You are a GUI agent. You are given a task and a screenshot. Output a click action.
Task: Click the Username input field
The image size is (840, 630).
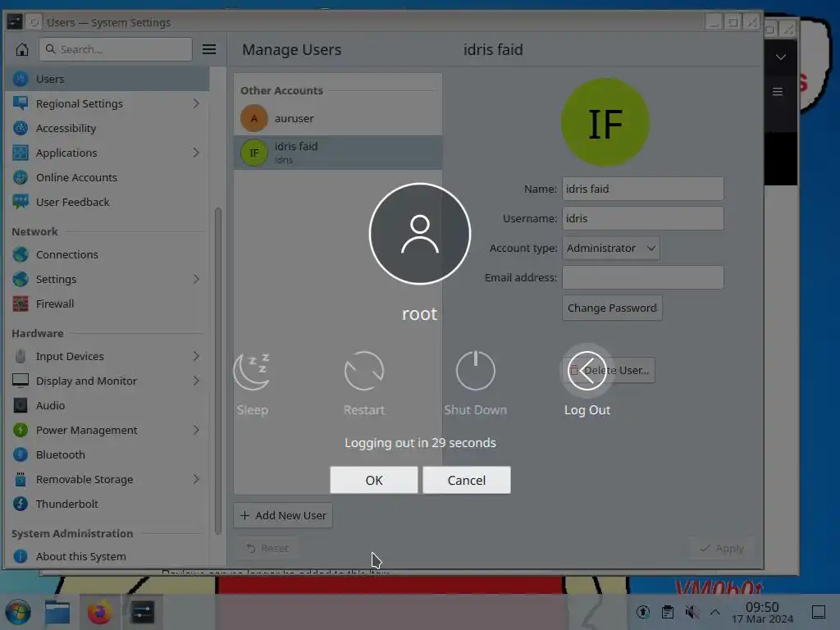point(643,218)
